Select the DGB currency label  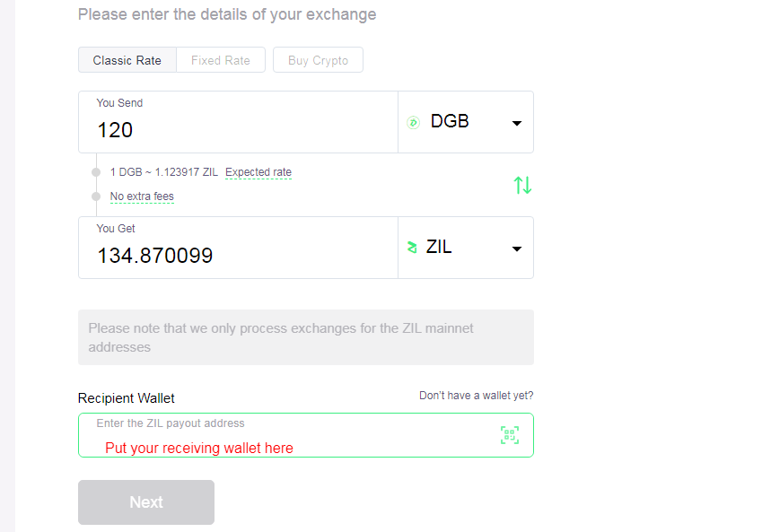450,121
